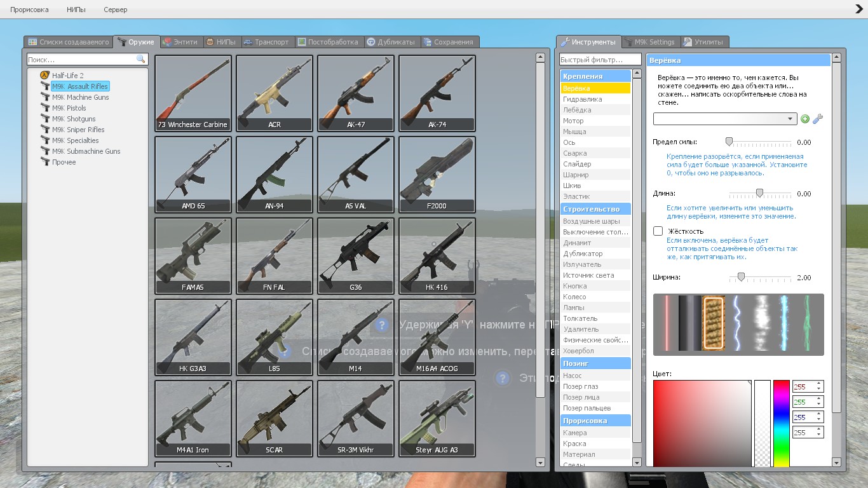868x488 pixels.
Task: Click the wrench icon next to presets
Action: click(x=818, y=119)
